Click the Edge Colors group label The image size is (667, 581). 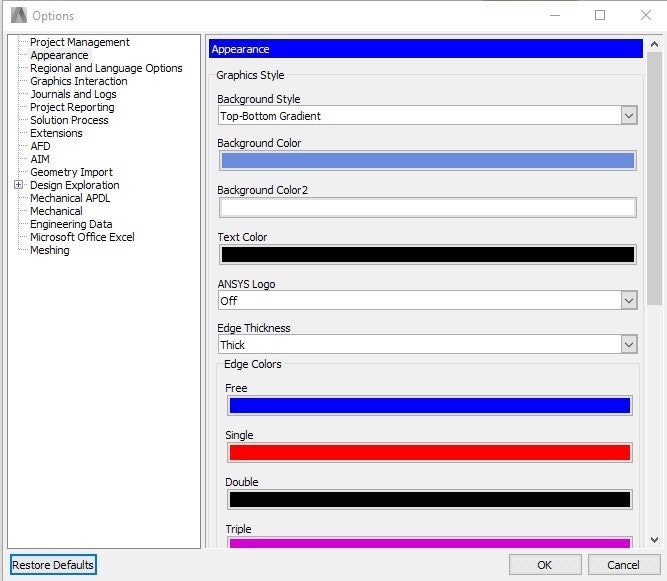click(x=253, y=365)
